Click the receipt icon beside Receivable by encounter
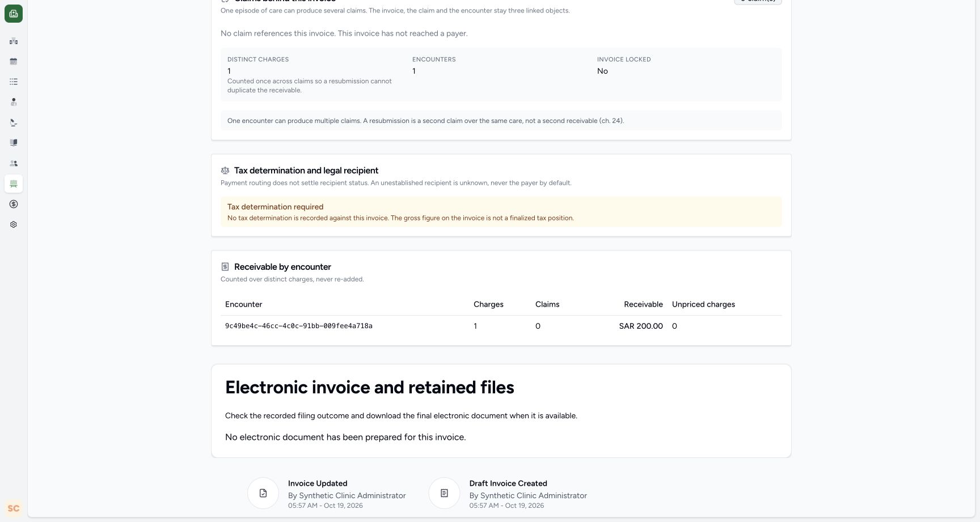The height and width of the screenshot is (522, 980). pos(225,267)
